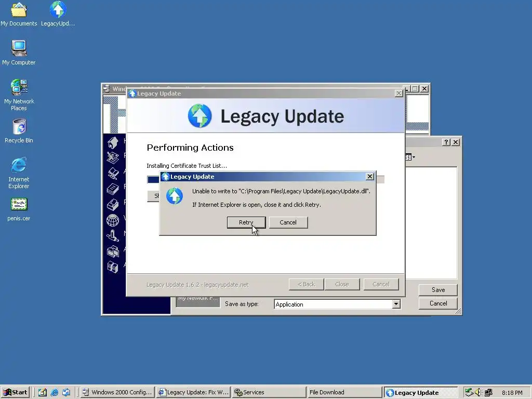Switch to the Legacy Update taskbar item
Screen dimensions: 532x399
coord(421,392)
